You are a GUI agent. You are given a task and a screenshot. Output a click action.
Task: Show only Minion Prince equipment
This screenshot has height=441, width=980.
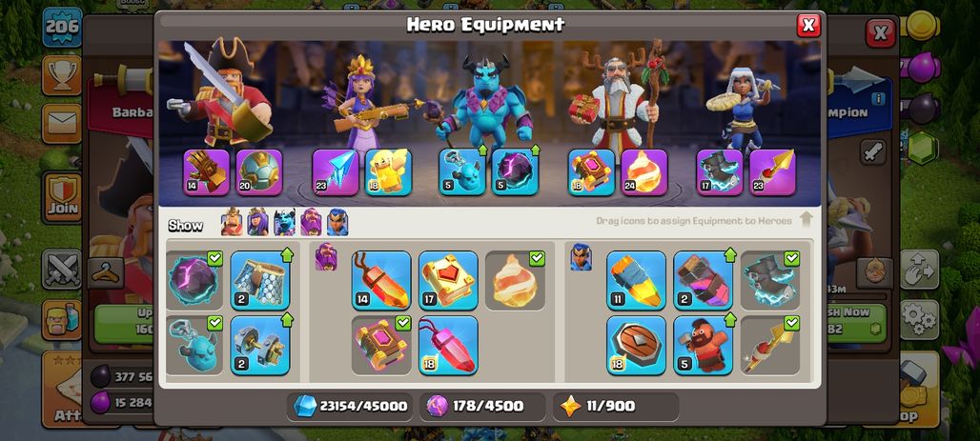[284, 222]
